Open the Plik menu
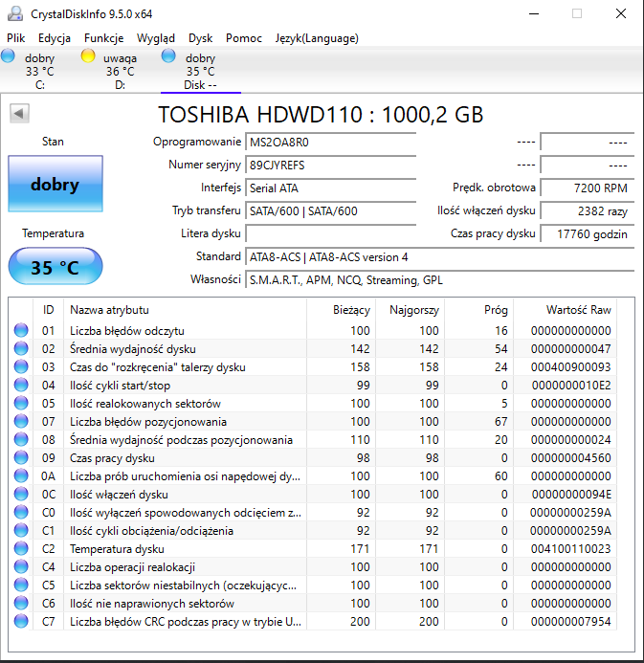This screenshot has height=663, width=644. click(x=15, y=38)
